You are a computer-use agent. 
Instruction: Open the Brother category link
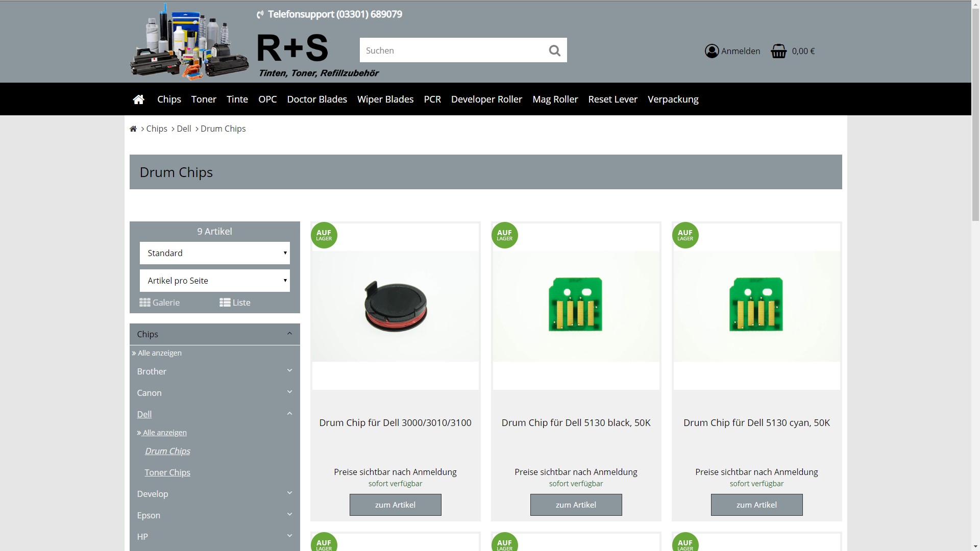click(152, 371)
